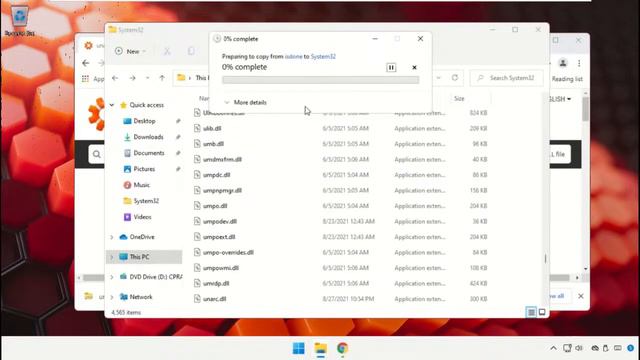Go back in File Explorer
The width and height of the screenshot is (640, 360).
[115, 78]
